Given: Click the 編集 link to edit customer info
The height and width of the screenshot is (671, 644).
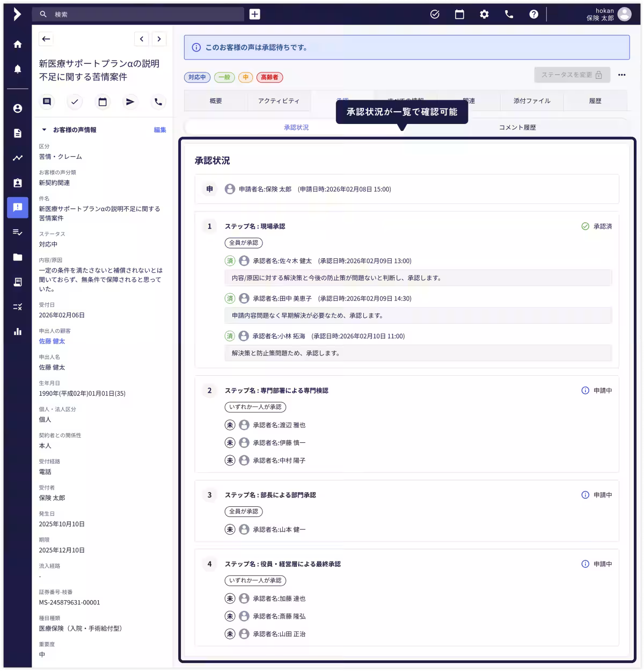Looking at the screenshot, I should point(160,129).
